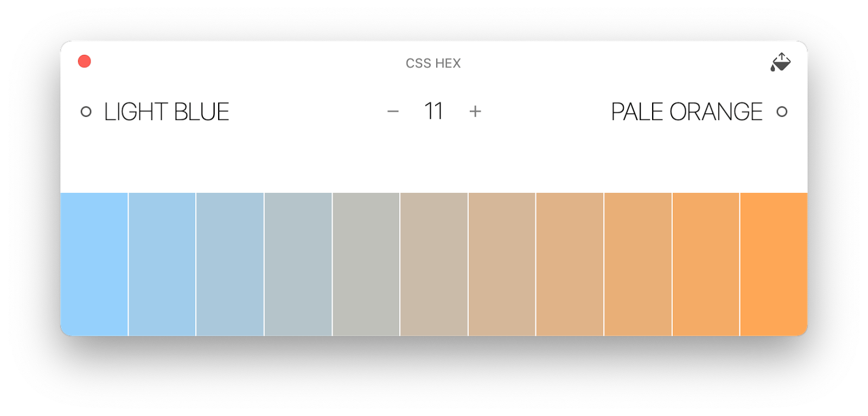The width and height of the screenshot is (868, 416).
Task: Click the LIGHT BLUE color name
Action: [x=167, y=112]
